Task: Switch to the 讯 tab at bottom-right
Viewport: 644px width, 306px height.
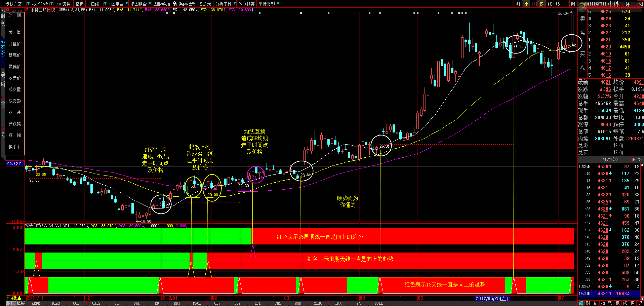Action: (618, 303)
